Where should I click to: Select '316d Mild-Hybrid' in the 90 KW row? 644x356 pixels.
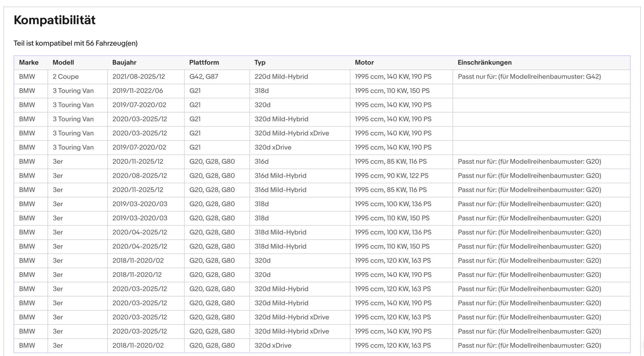pyautogui.click(x=280, y=176)
